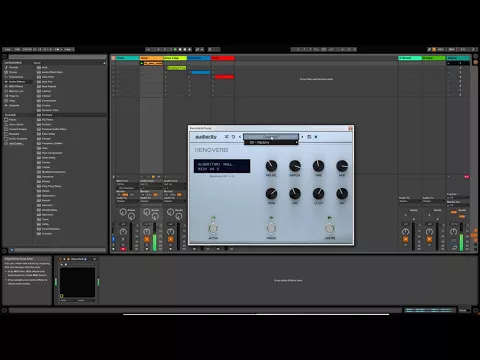The image size is (480, 360).
Task: Click the Name column header sort arrow
Action: tap(104, 63)
